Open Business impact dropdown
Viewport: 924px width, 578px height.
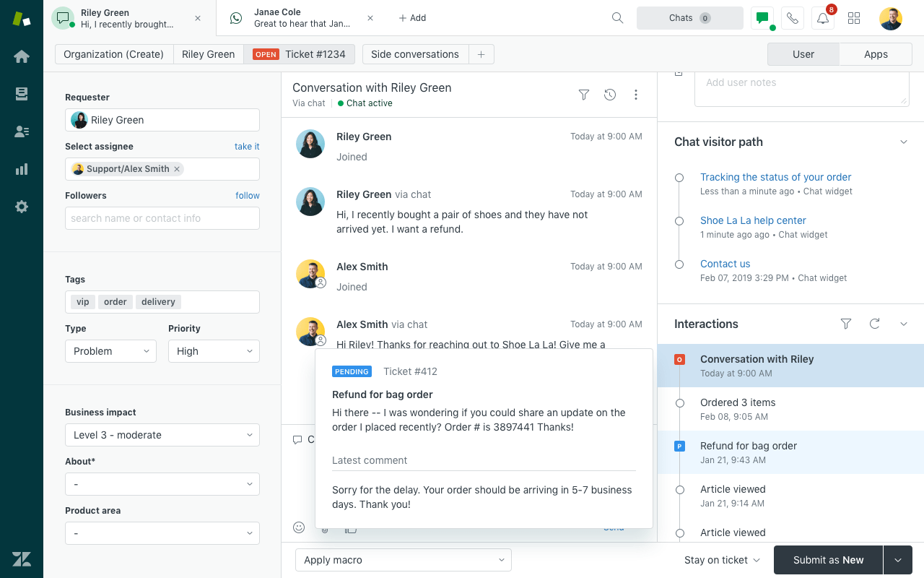(x=162, y=435)
